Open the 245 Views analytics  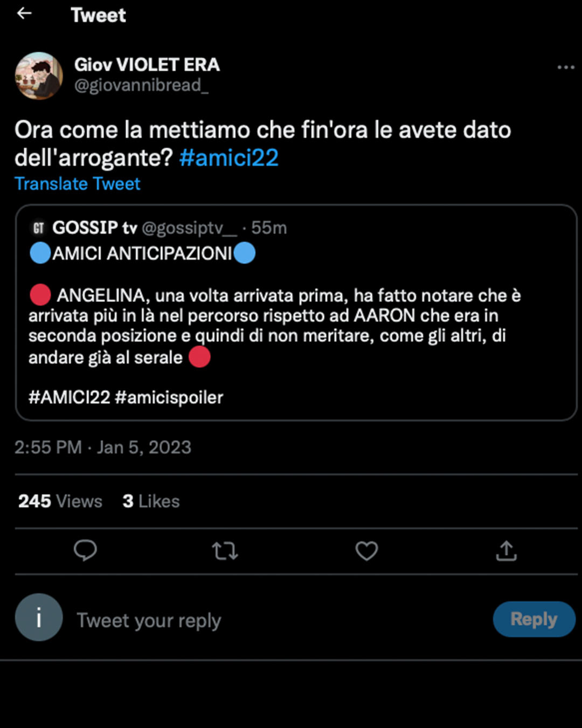pos(60,502)
